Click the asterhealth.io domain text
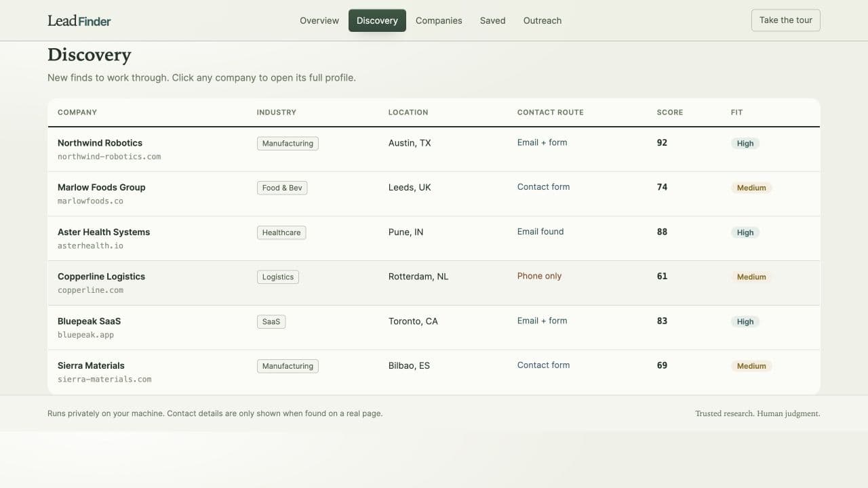 [90, 246]
